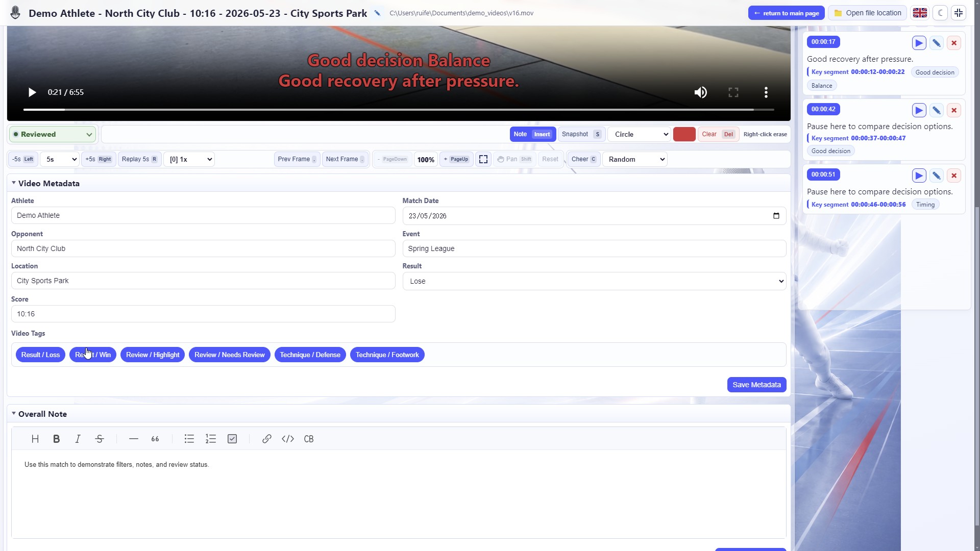Image resolution: width=980 pixels, height=551 pixels.
Task: Toggle the Technique / Footwork tag
Action: 387,355
